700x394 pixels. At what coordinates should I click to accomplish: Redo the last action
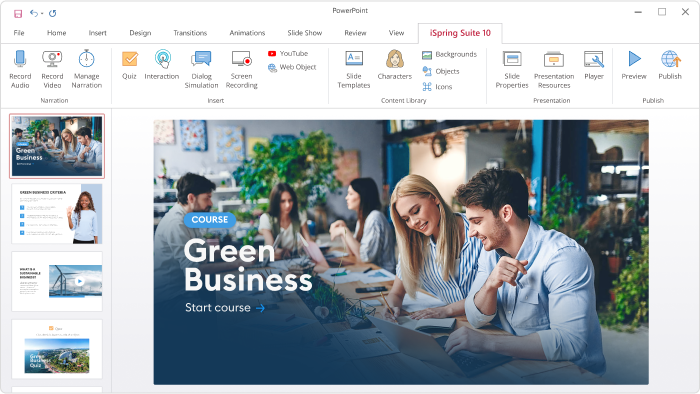click(x=53, y=13)
